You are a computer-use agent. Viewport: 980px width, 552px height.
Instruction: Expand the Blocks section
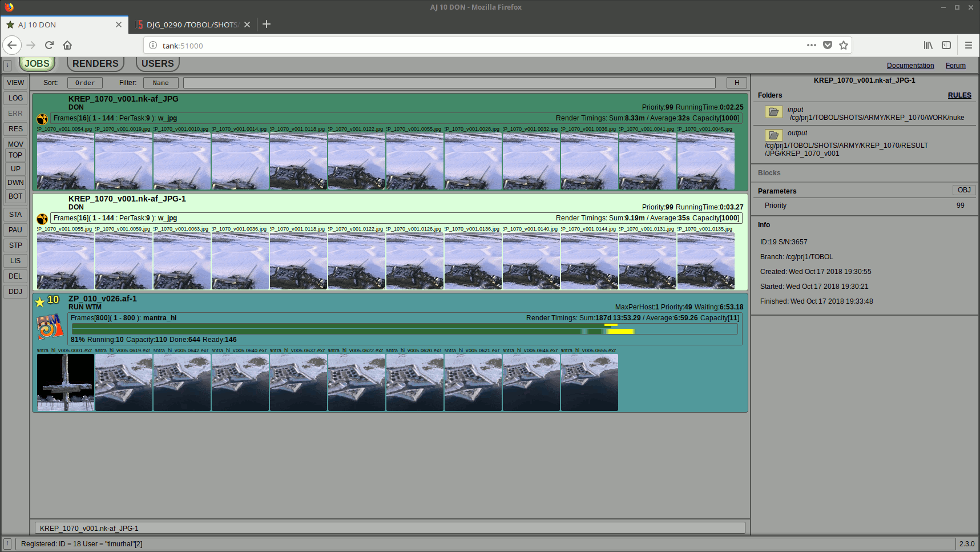[769, 173]
